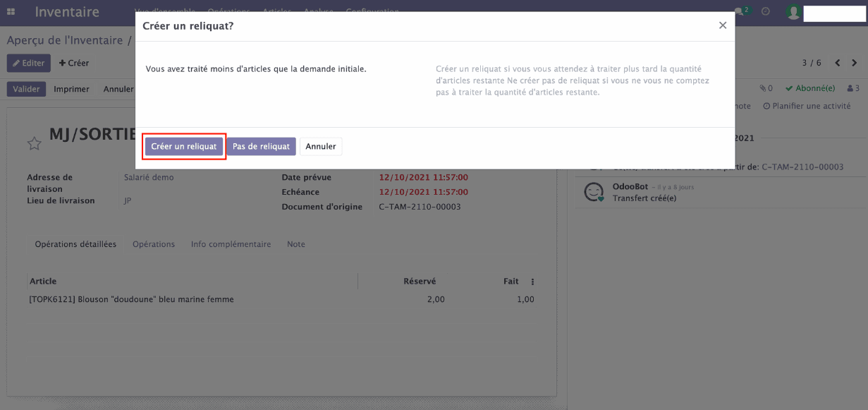Open the activities clock icon in top bar

pyautogui.click(x=765, y=11)
